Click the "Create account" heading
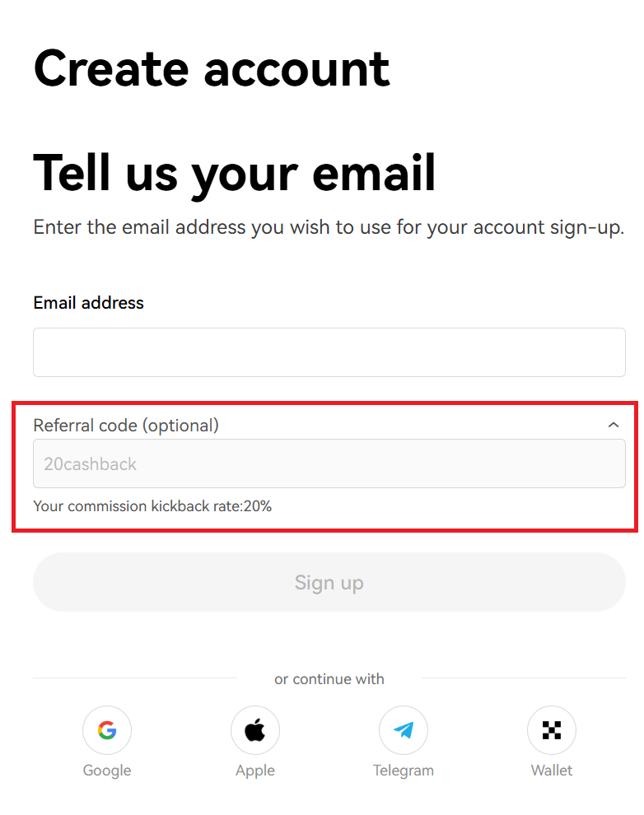This screenshot has height=815, width=644. pyautogui.click(x=212, y=68)
